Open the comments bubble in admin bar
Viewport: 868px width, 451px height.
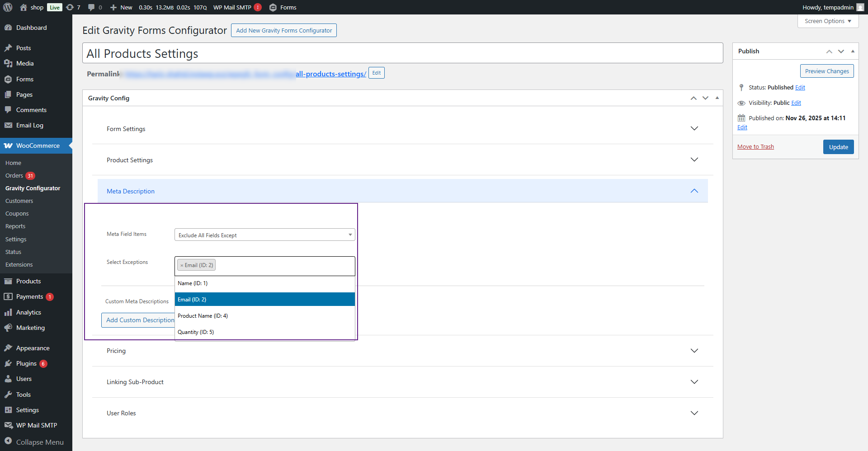tap(91, 7)
